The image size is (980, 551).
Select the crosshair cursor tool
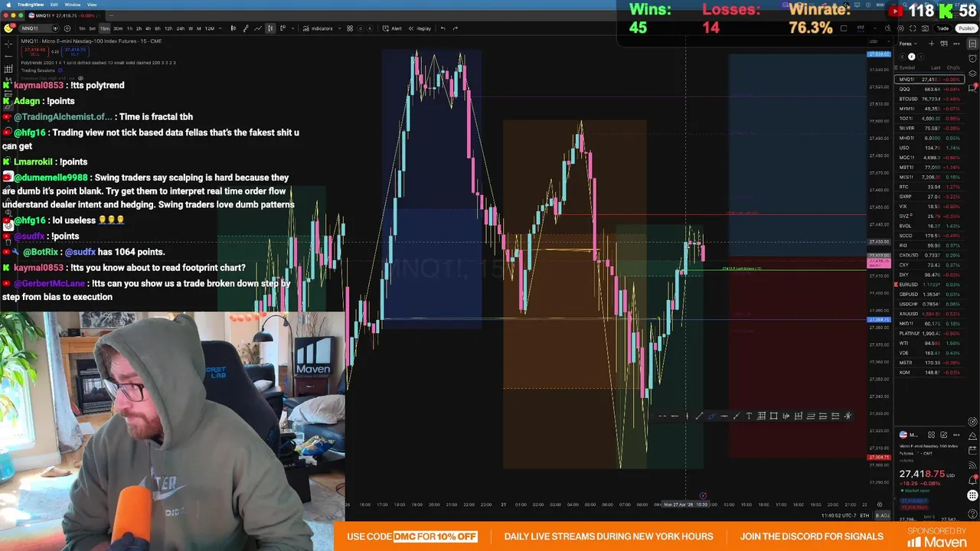(8, 44)
